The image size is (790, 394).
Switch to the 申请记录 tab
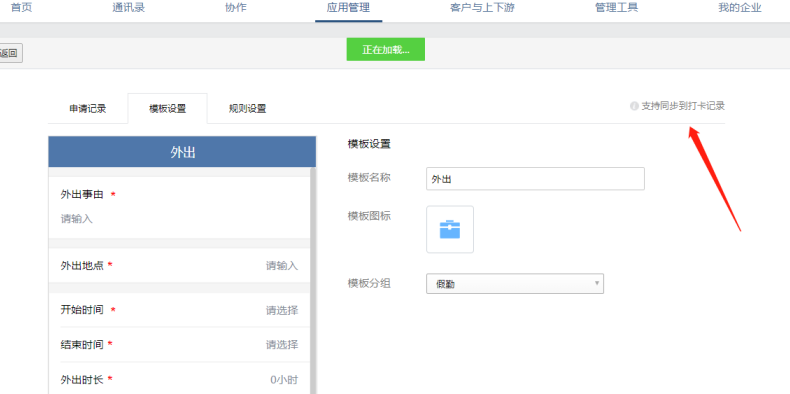pyautogui.click(x=88, y=109)
